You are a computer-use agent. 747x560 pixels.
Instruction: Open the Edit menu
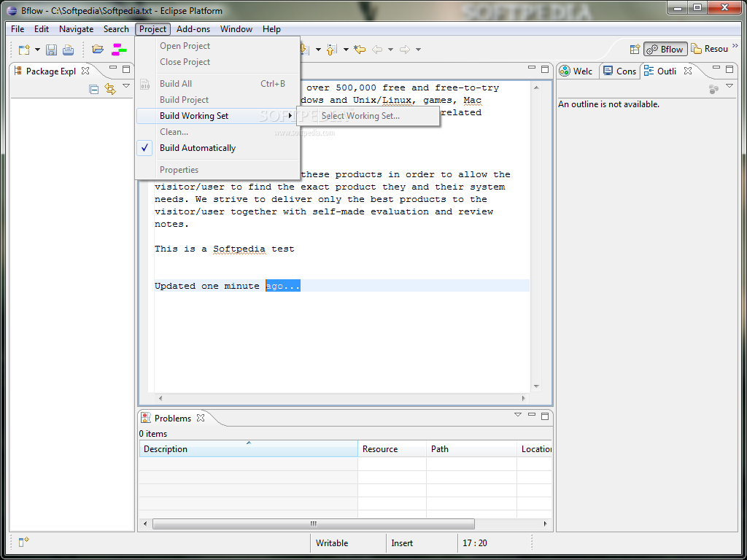[42, 29]
